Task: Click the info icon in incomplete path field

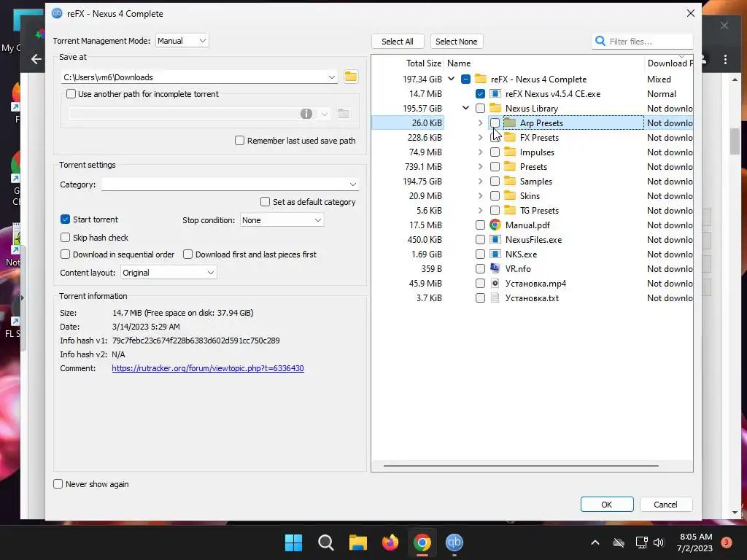Action: [x=306, y=113]
